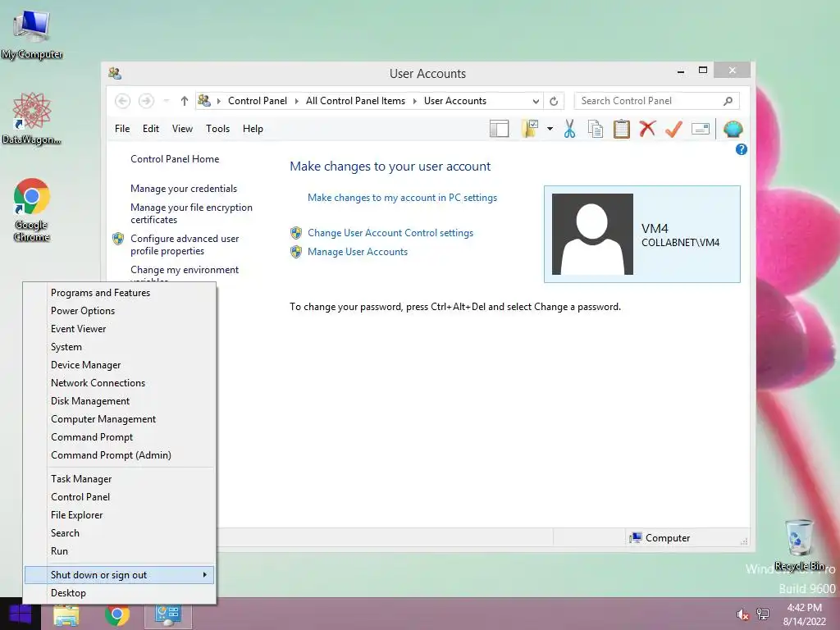Image resolution: width=840 pixels, height=630 pixels.
Task: Click the preview pane layout toolbar icon
Action: [499, 129]
